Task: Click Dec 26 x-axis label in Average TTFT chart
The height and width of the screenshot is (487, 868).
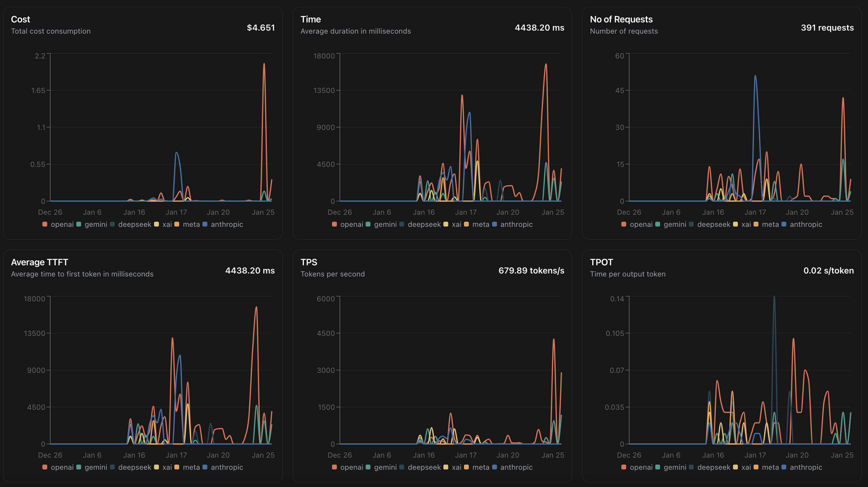Action: pyautogui.click(x=50, y=455)
